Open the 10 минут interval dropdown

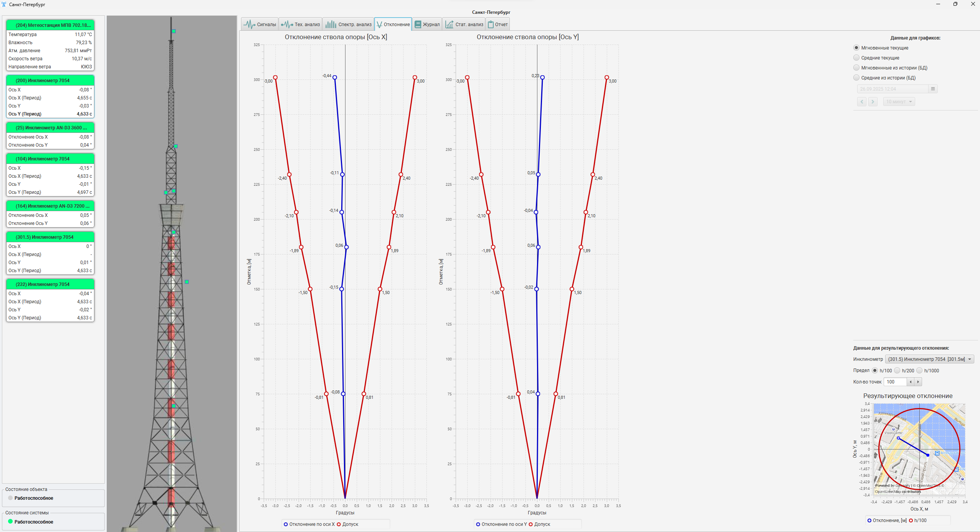click(x=899, y=102)
